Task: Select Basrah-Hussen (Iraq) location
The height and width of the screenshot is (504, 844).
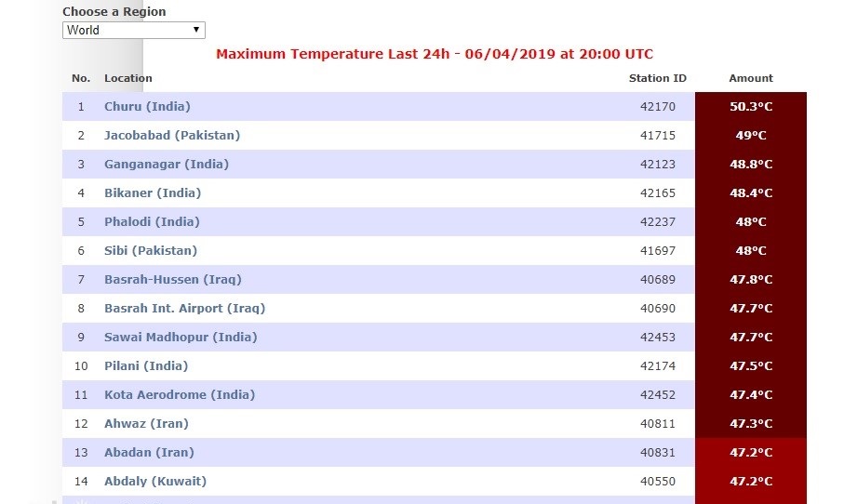Action: coord(173,280)
